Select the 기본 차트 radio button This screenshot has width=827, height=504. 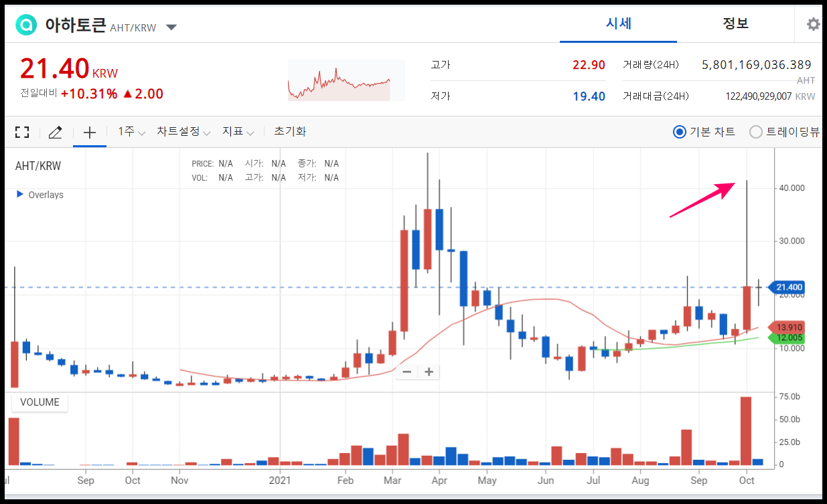point(680,132)
